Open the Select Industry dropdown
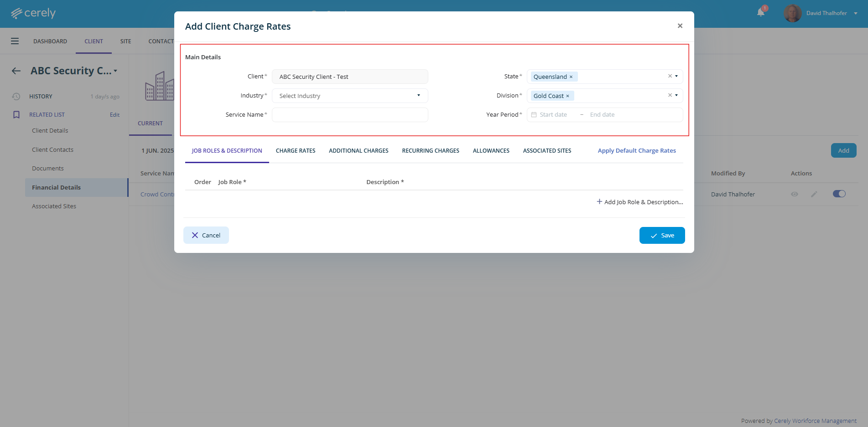 (350, 96)
